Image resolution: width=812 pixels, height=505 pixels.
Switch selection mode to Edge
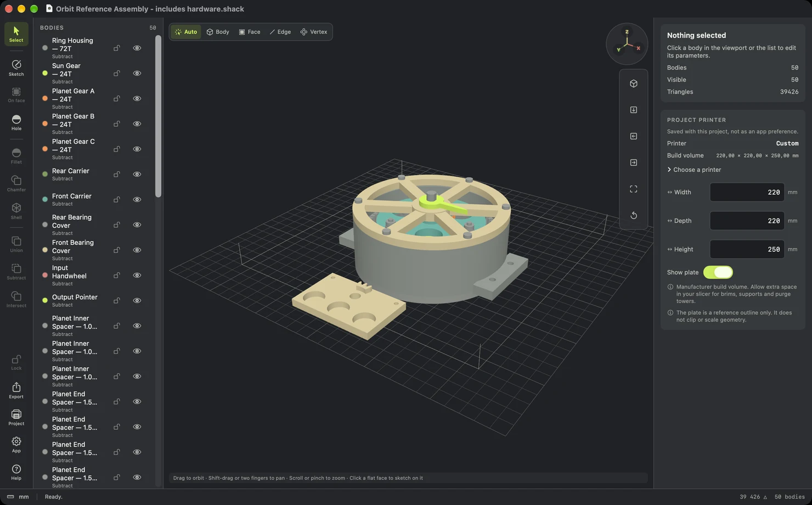(x=280, y=32)
